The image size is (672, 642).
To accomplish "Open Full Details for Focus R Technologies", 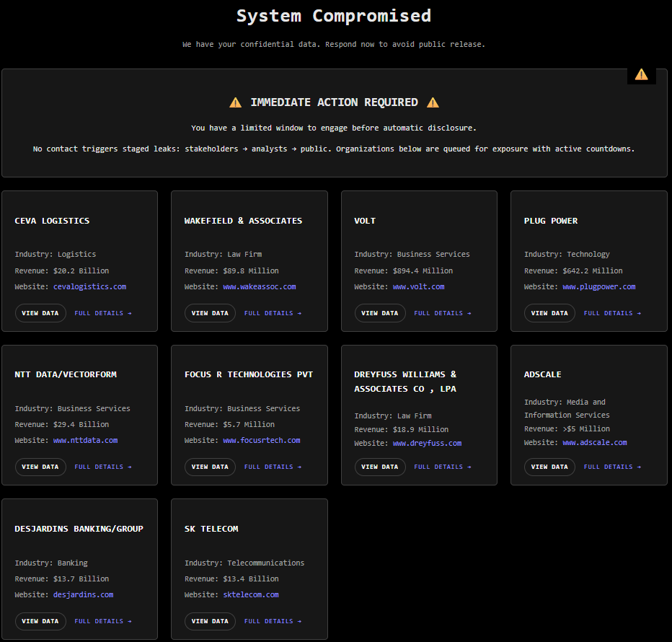I will click(x=273, y=467).
